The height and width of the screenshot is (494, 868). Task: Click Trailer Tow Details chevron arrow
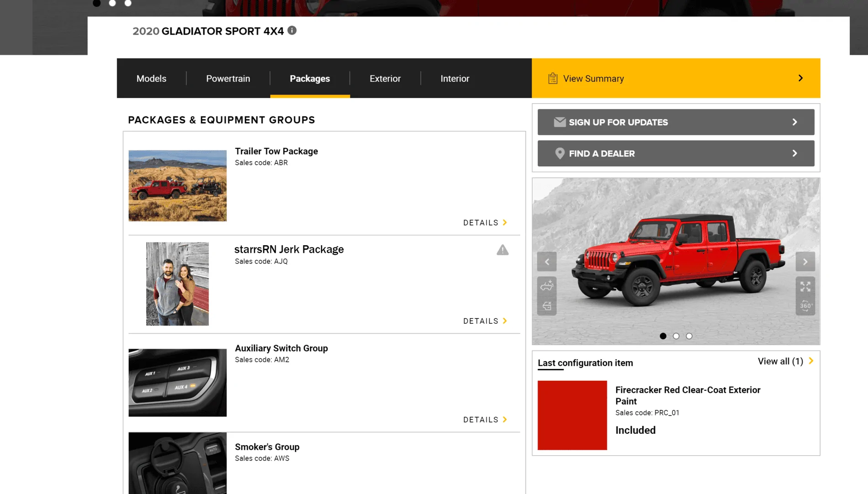pyautogui.click(x=505, y=222)
